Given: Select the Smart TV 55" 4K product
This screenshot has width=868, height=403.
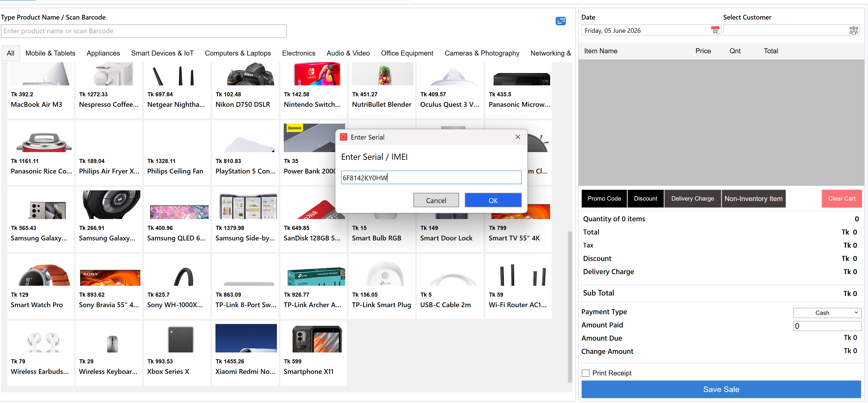Looking at the screenshot, I should 519,233.
